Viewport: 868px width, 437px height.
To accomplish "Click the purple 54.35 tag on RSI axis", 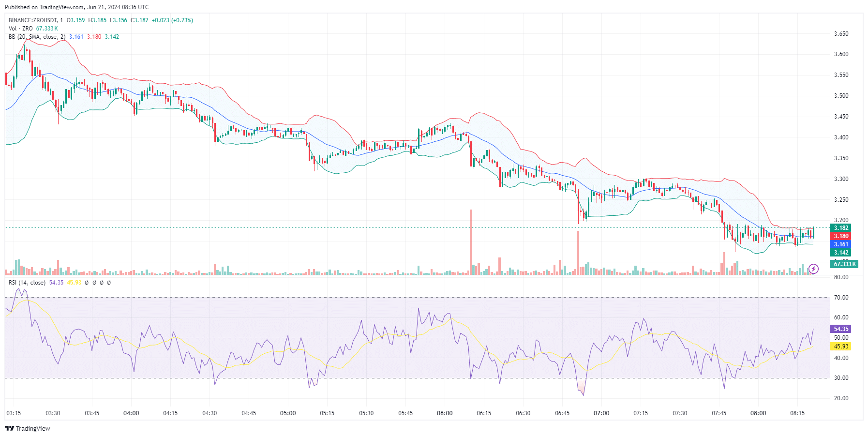I will click(841, 329).
